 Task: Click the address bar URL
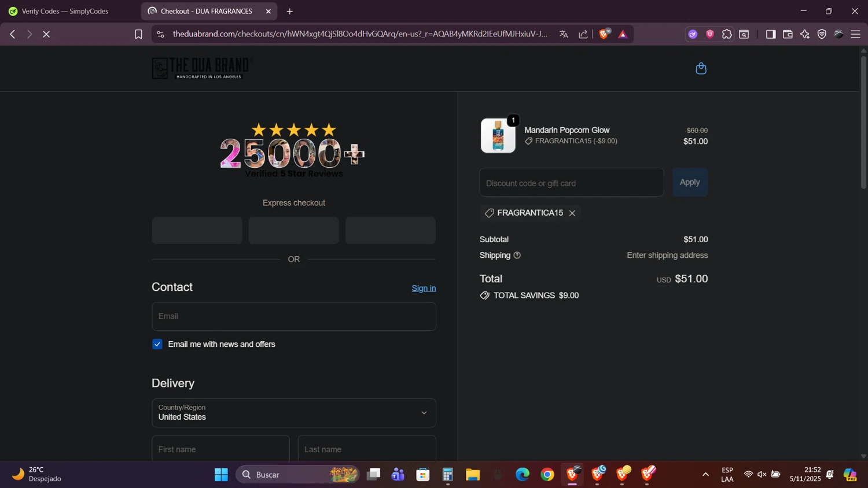[x=360, y=34]
